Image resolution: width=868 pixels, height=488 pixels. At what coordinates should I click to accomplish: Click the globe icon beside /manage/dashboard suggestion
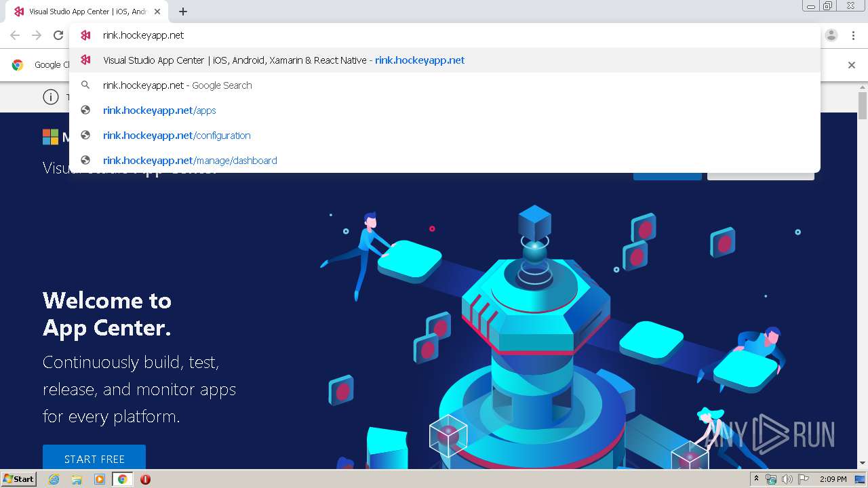85,161
